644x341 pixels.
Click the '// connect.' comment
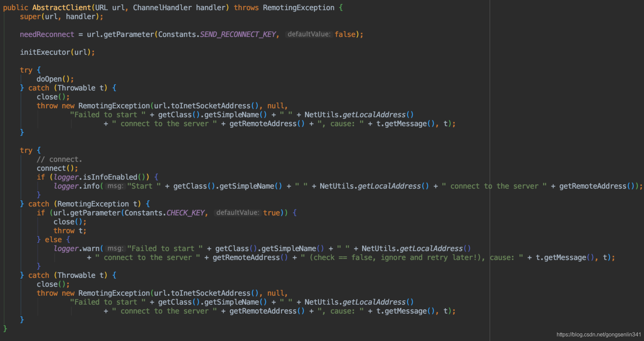(x=59, y=159)
